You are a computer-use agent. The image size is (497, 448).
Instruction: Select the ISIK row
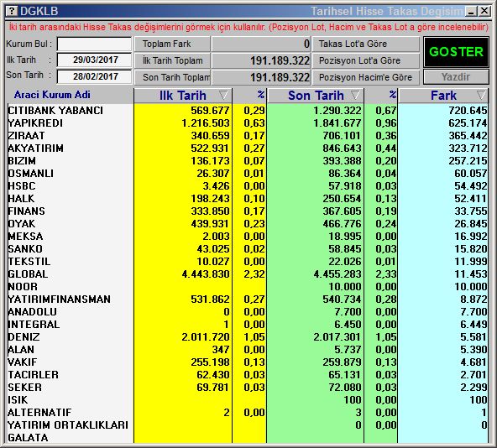[247, 400]
